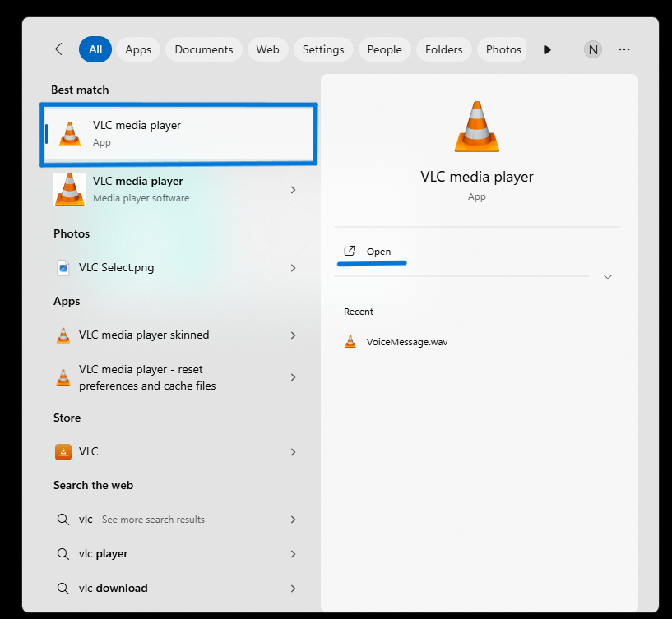Image resolution: width=672 pixels, height=619 pixels.
Task: Click the VLC media player title in details pane
Action: (x=476, y=177)
